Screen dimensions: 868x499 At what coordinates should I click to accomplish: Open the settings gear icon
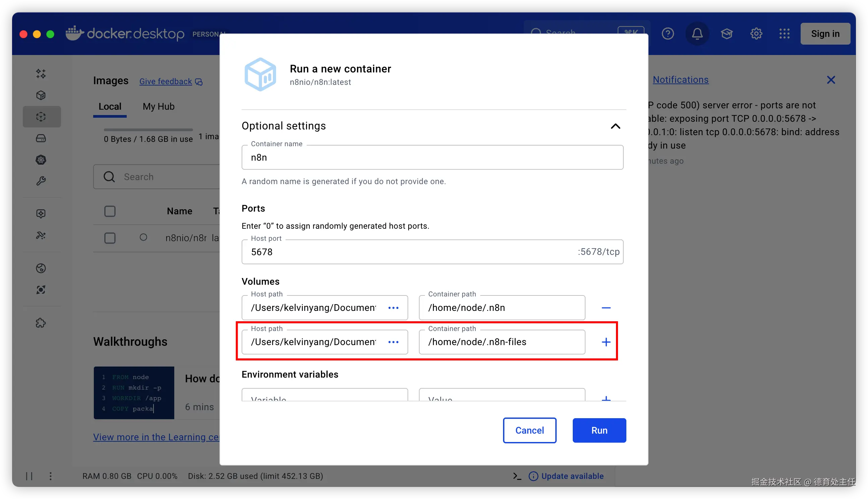click(756, 34)
